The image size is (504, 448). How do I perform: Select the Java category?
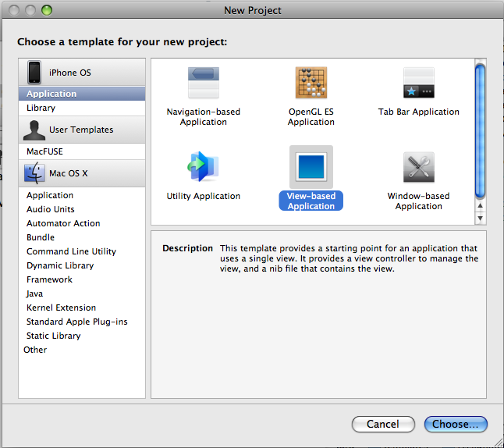82,293
